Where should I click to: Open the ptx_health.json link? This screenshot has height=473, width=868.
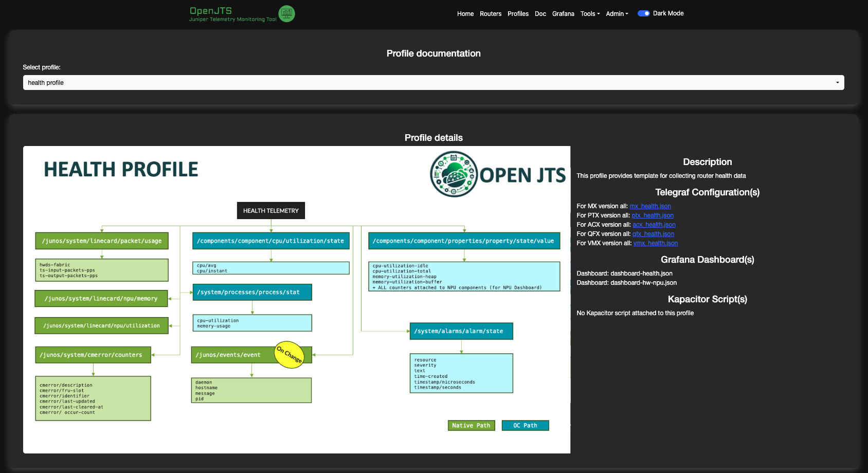[x=652, y=215]
